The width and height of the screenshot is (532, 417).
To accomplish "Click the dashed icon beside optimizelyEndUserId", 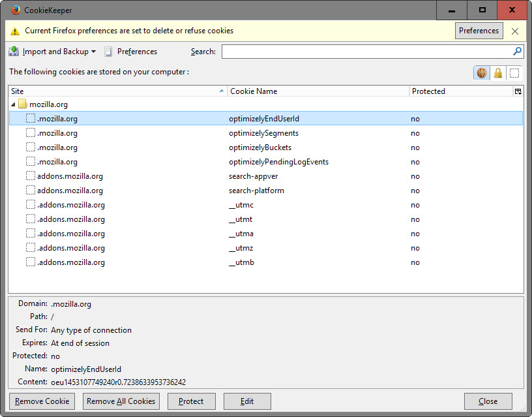I will coord(31,118).
